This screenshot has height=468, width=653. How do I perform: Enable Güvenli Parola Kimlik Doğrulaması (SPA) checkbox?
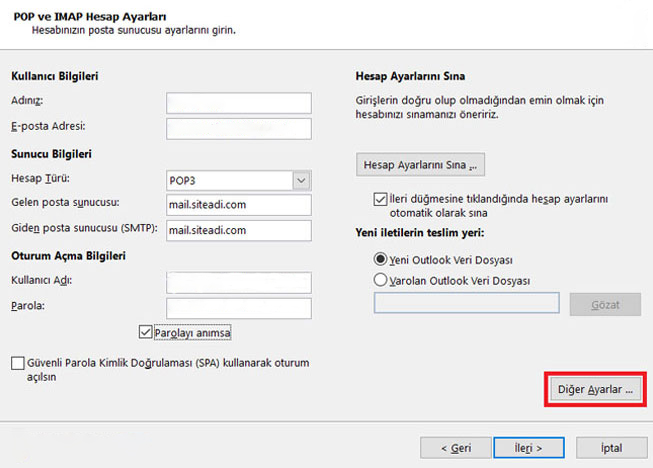pyautogui.click(x=18, y=365)
